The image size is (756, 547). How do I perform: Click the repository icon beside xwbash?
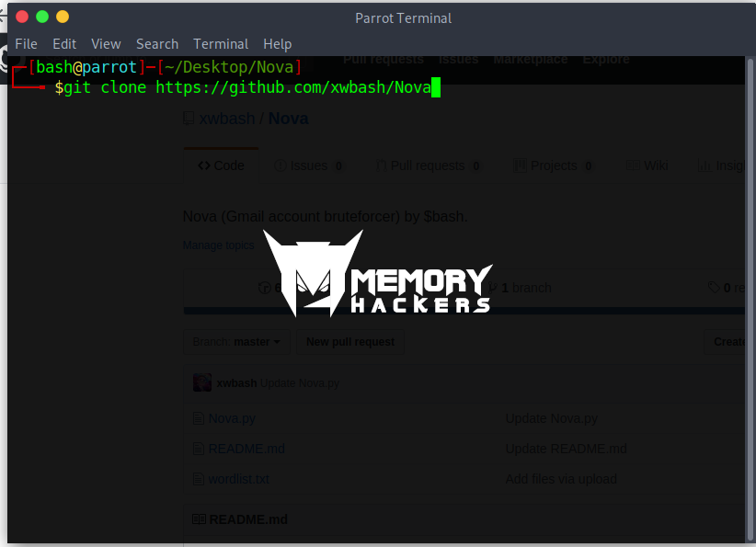[x=189, y=119]
